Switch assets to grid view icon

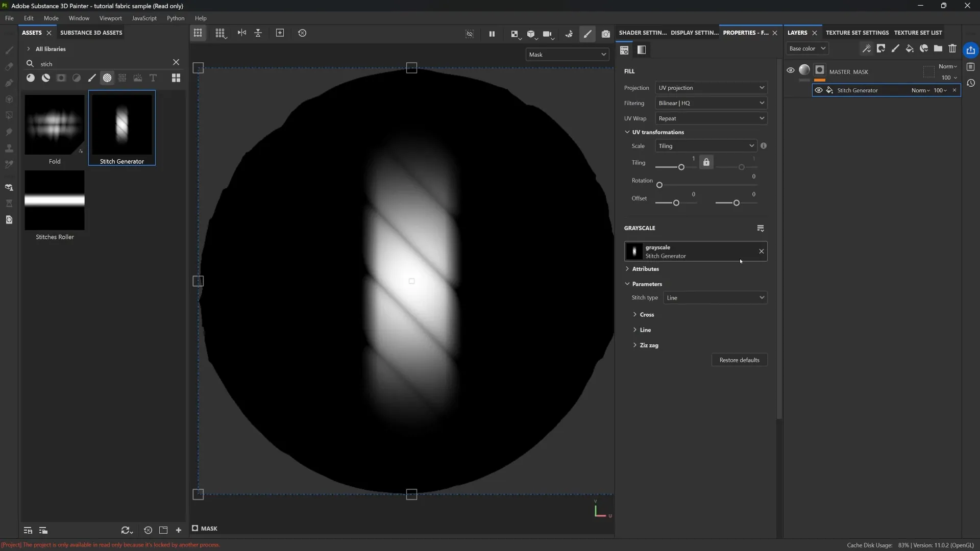(176, 78)
